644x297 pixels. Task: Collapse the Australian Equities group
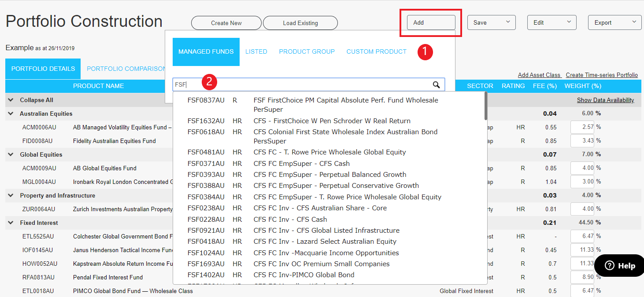(x=11, y=114)
